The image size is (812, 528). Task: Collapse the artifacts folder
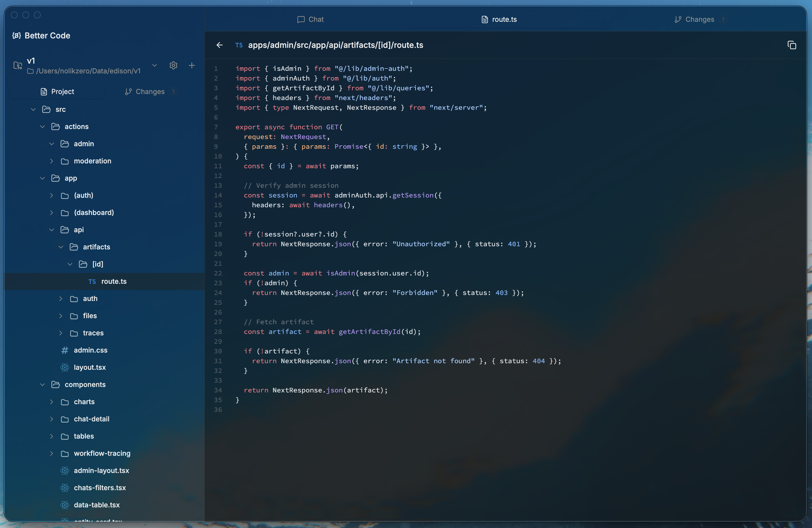61,247
